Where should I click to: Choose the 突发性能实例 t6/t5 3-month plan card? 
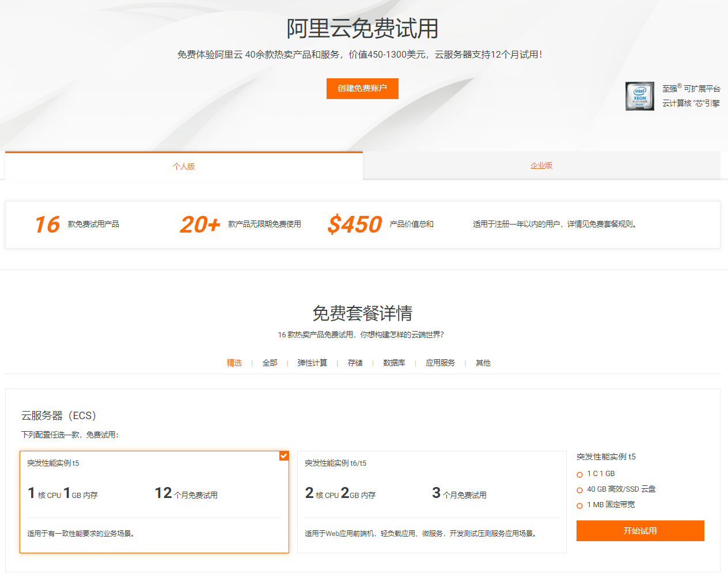[431, 502]
